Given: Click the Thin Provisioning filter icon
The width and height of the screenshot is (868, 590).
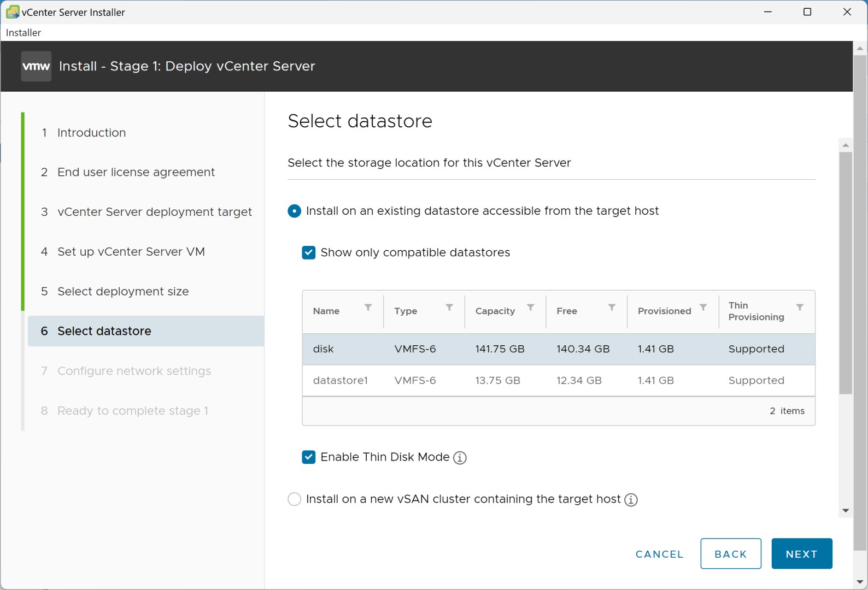Looking at the screenshot, I should [800, 308].
